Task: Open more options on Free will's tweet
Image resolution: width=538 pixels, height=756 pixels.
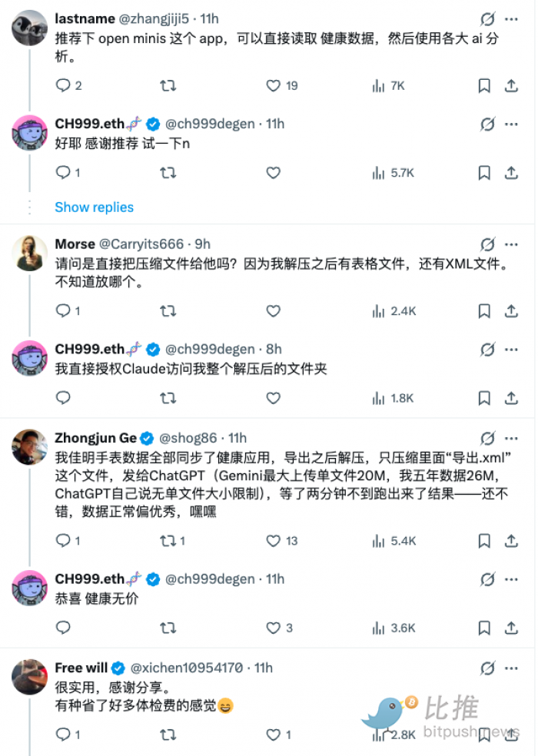Action: (511, 668)
